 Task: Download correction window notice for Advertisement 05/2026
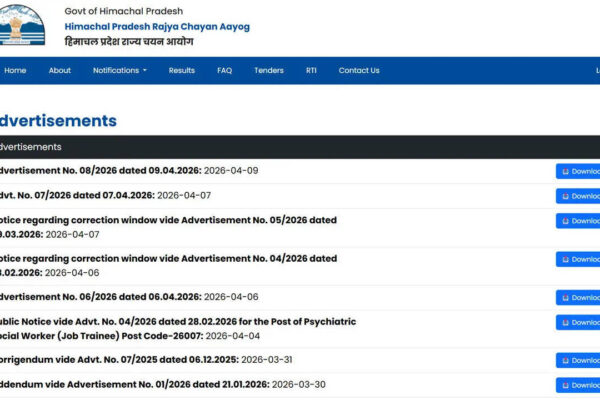pos(579,221)
